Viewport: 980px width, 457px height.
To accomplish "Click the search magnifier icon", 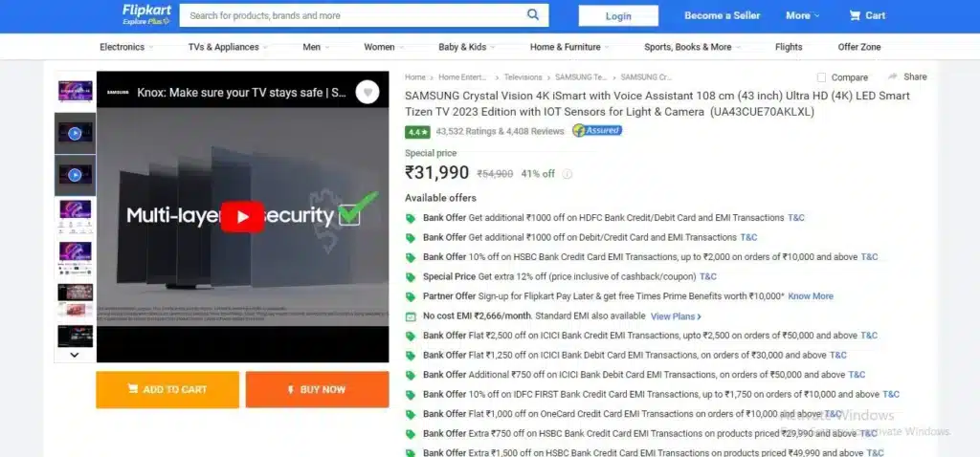I will 532,14.
